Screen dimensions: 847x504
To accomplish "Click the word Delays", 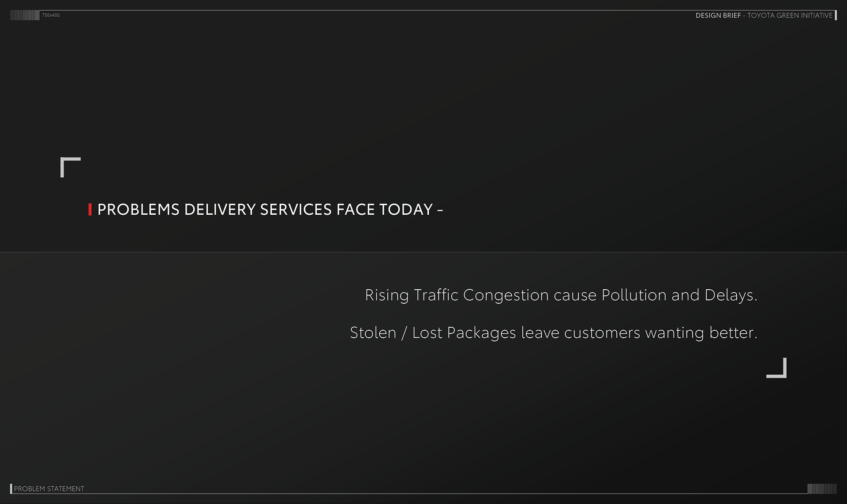I will pyautogui.click(x=730, y=295).
